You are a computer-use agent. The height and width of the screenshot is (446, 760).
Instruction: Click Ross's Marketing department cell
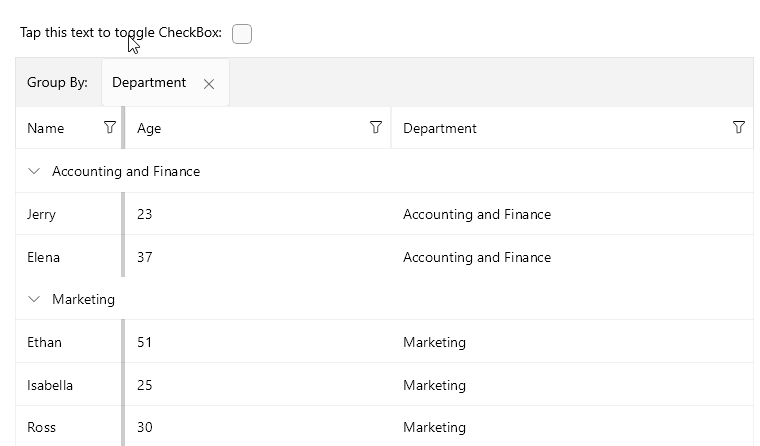click(x=434, y=427)
